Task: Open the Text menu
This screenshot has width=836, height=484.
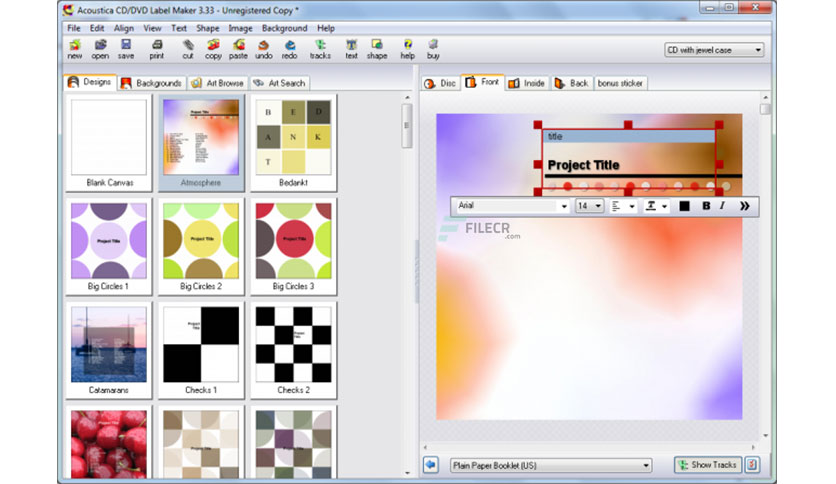Action: pyautogui.click(x=179, y=28)
